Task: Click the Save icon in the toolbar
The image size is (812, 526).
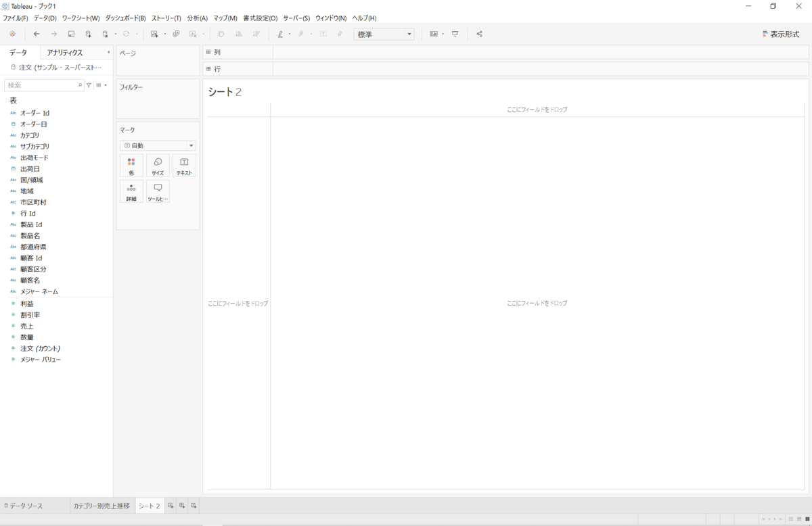Action: click(71, 34)
